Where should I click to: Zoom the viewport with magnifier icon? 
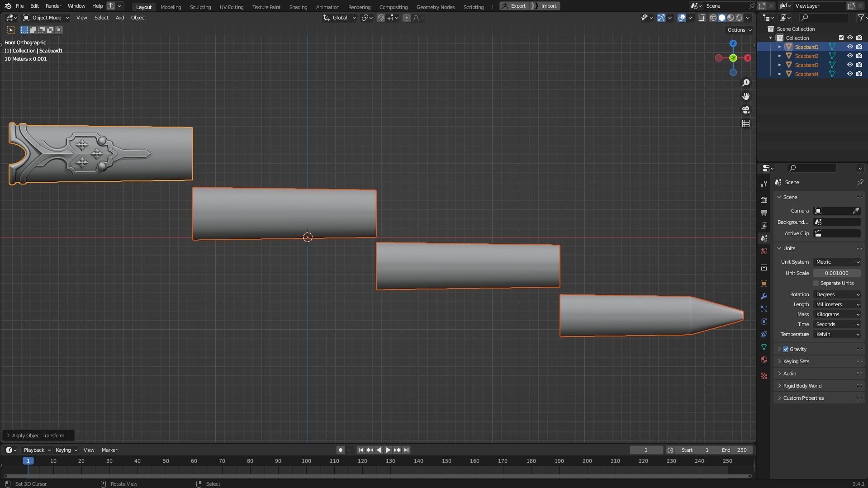(746, 83)
